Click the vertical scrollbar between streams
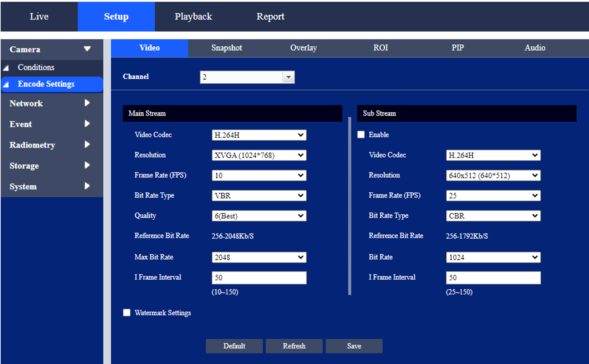The height and width of the screenshot is (364, 589). [x=349, y=206]
